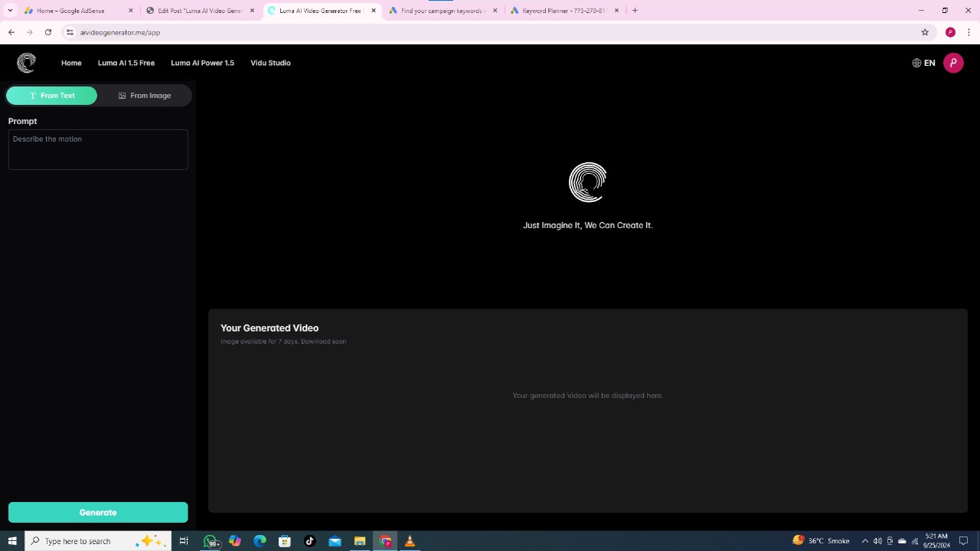Go back in browser history
Image resolution: width=980 pixels, height=551 pixels.
pos(11,32)
